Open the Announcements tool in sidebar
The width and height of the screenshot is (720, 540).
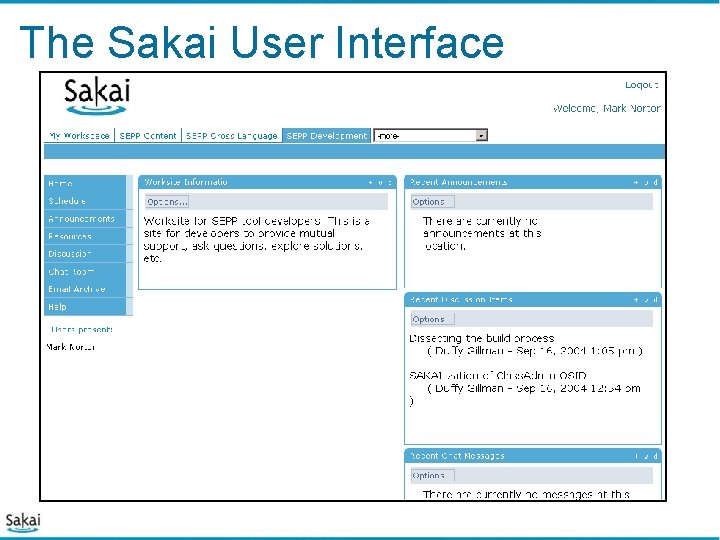pyautogui.click(x=85, y=219)
